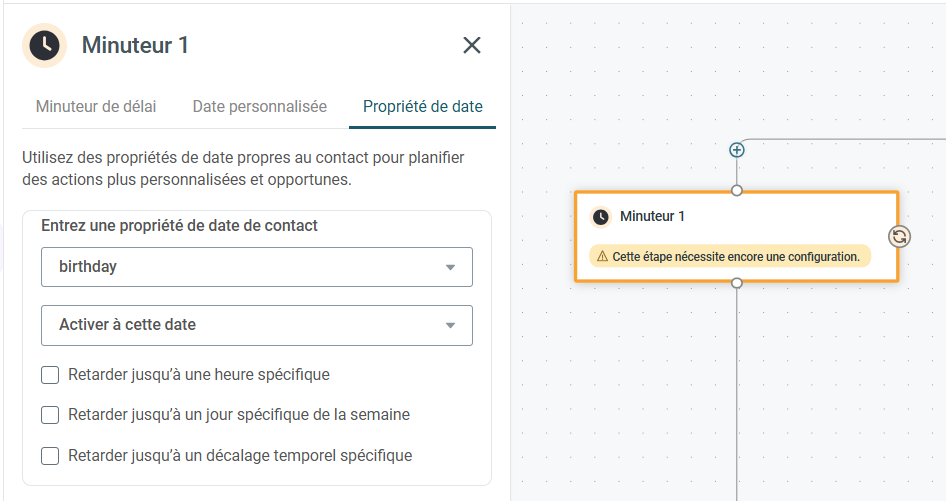This screenshot has width=946, height=501.
Task: Click the plus icon above the Minuteur node
Action: pos(737,150)
